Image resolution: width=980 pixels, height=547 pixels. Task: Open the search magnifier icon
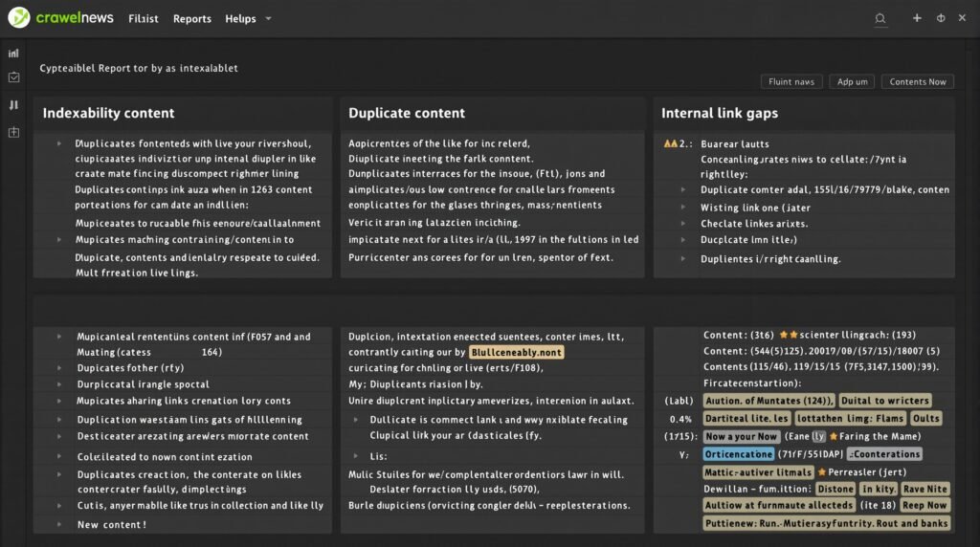coord(880,19)
